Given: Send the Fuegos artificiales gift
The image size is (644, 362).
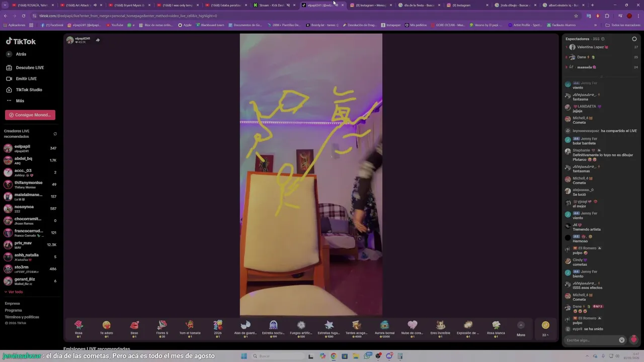Looking at the screenshot, I should coord(301,329).
